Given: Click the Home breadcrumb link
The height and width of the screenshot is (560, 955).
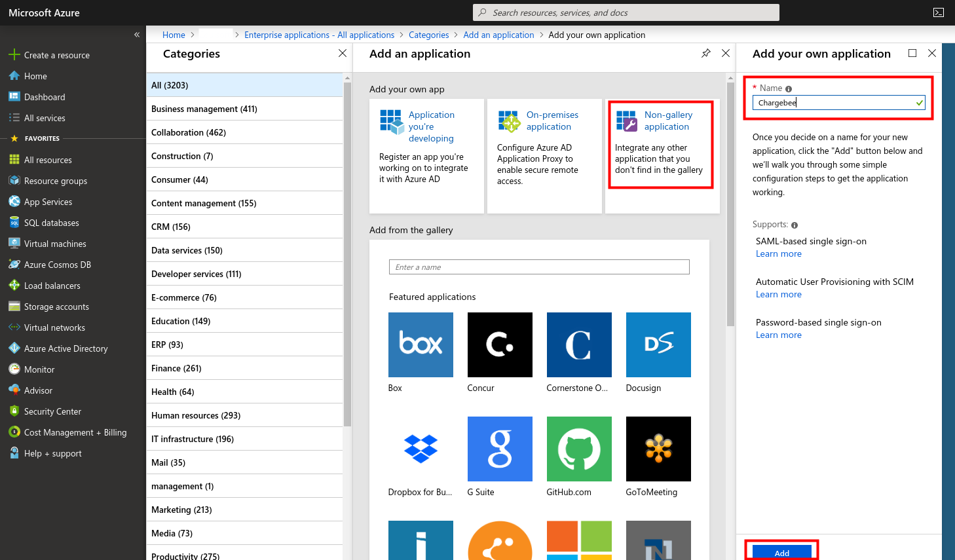Looking at the screenshot, I should [174, 35].
